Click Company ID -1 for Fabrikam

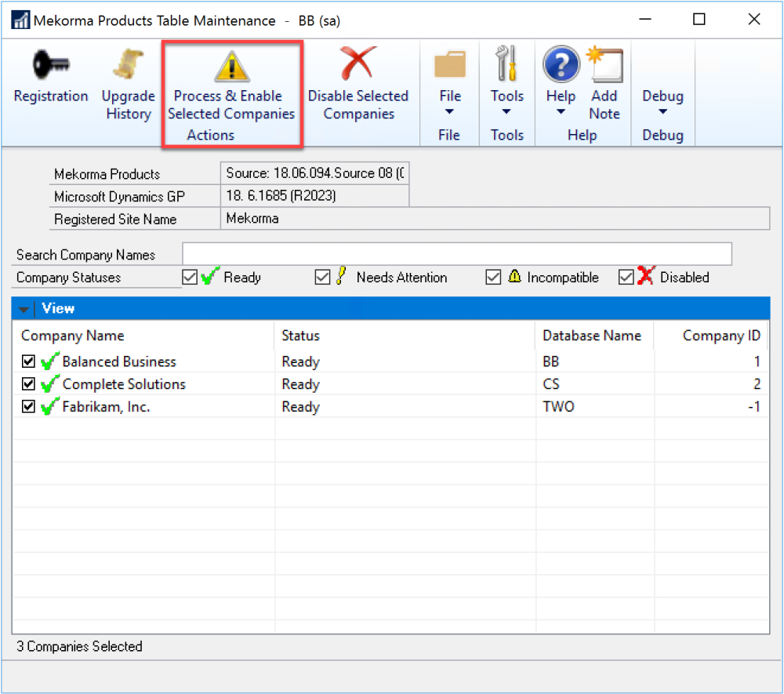754,406
